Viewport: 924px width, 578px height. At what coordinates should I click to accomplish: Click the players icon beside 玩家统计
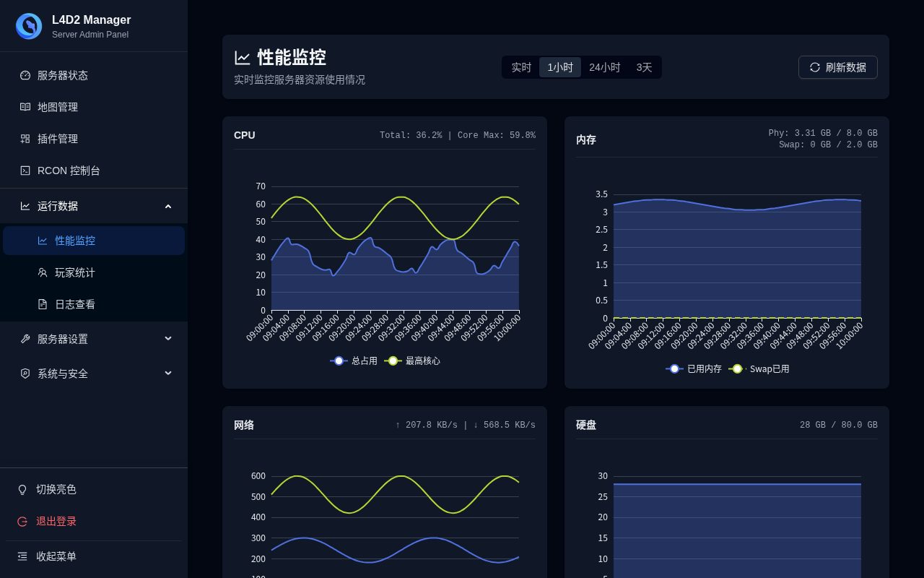click(x=43, y=272)
